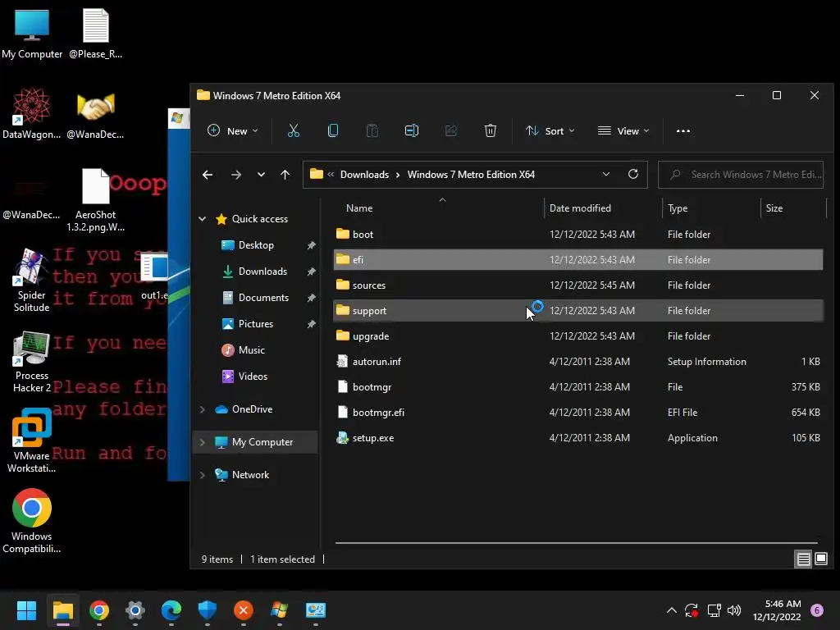Image resolution: width=840 pixels, height=630 pixels.
Task: Select the sources folder
Action: (x=578, y=285)
